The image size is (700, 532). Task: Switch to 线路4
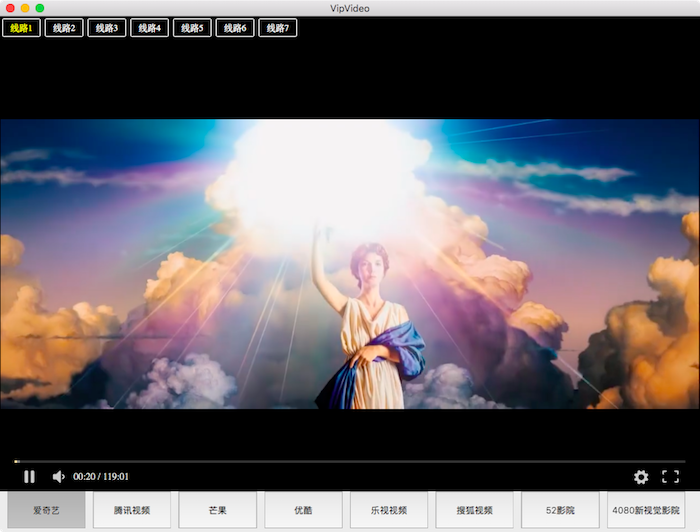click(x=150, y=28)
